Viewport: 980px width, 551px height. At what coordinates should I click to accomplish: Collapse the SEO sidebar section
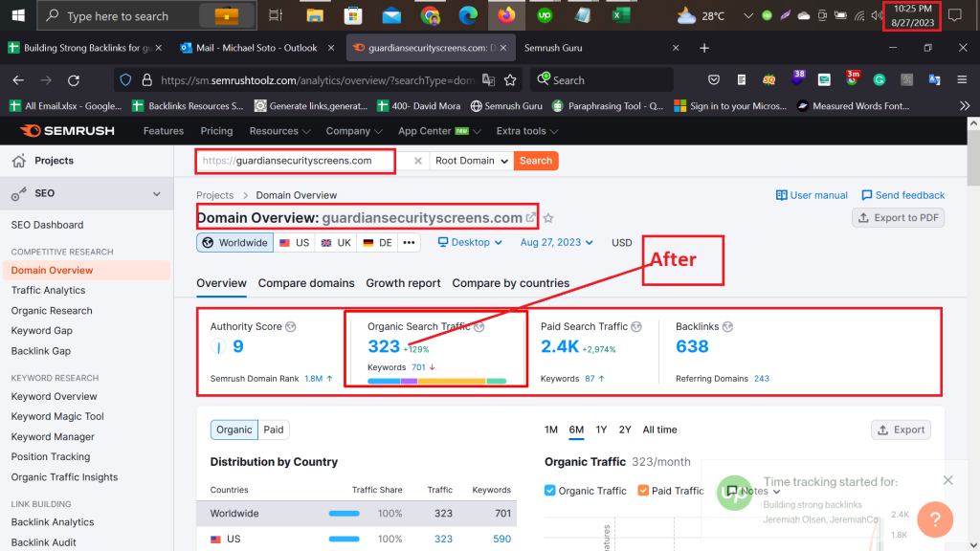[x=156, y=193]
